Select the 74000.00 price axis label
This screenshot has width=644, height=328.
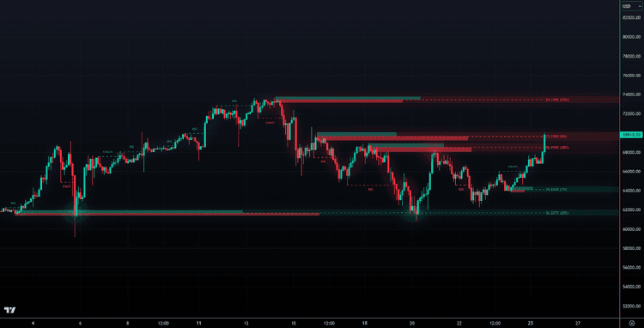pyautogui.click(x=632, y=94)
